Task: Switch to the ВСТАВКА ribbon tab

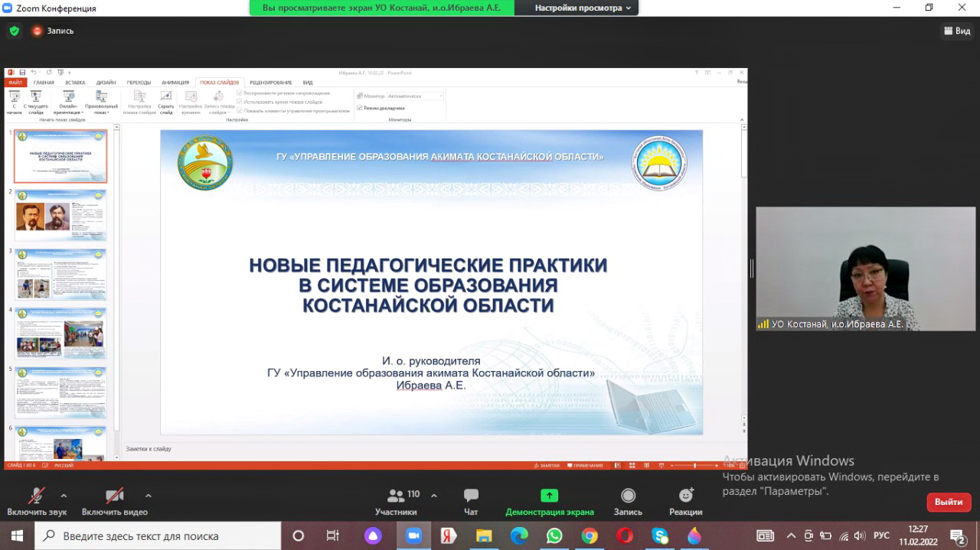Action: (x=75, y=83)
